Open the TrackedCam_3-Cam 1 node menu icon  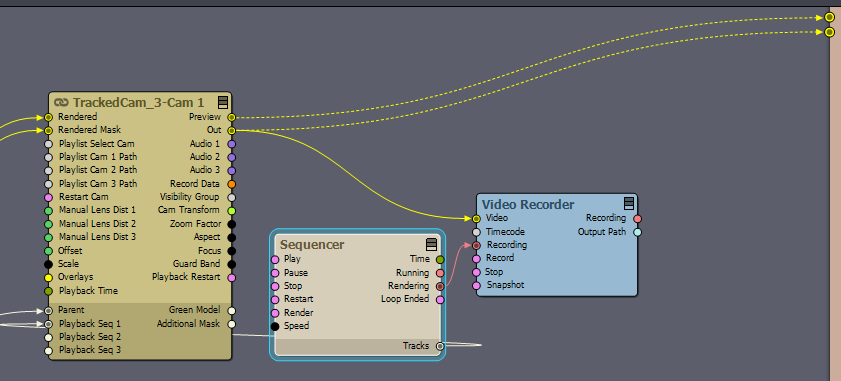point(223,102)
